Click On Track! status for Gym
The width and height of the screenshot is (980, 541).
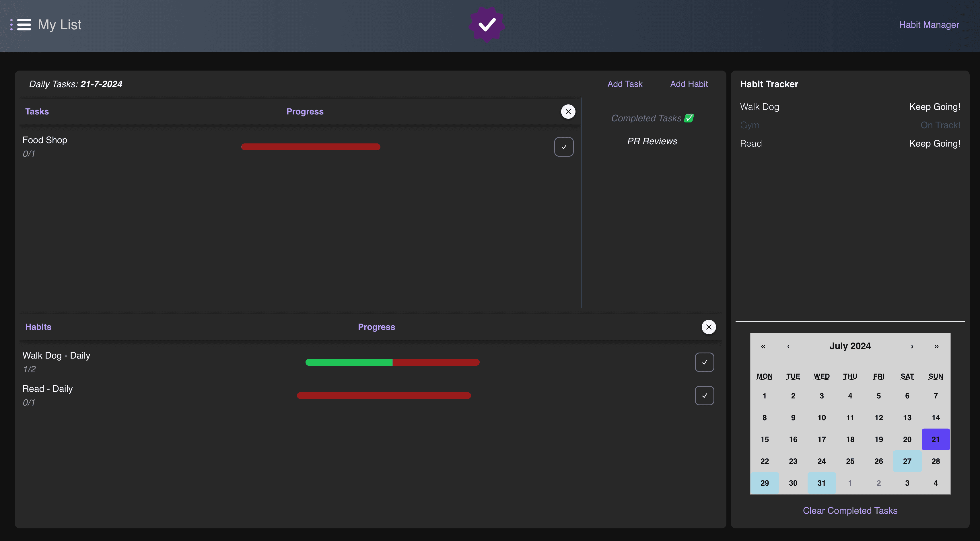(x=940, y=125)
